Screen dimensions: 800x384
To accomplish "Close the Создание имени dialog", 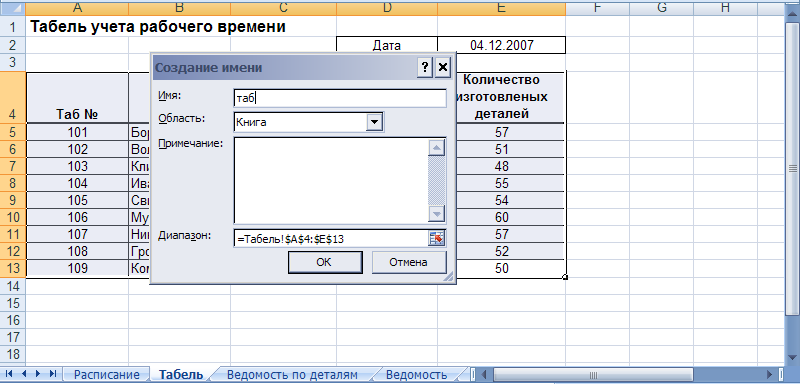I will coord(443,67).
